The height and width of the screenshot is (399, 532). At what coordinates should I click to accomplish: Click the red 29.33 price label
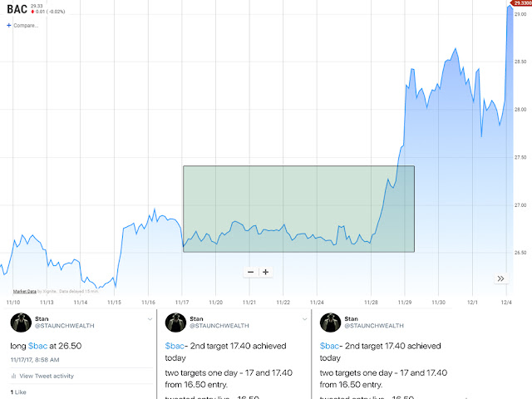point(522,3)
